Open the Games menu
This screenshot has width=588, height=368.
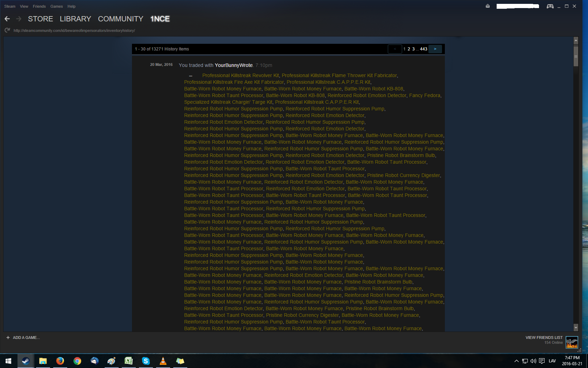coord(56,6)
